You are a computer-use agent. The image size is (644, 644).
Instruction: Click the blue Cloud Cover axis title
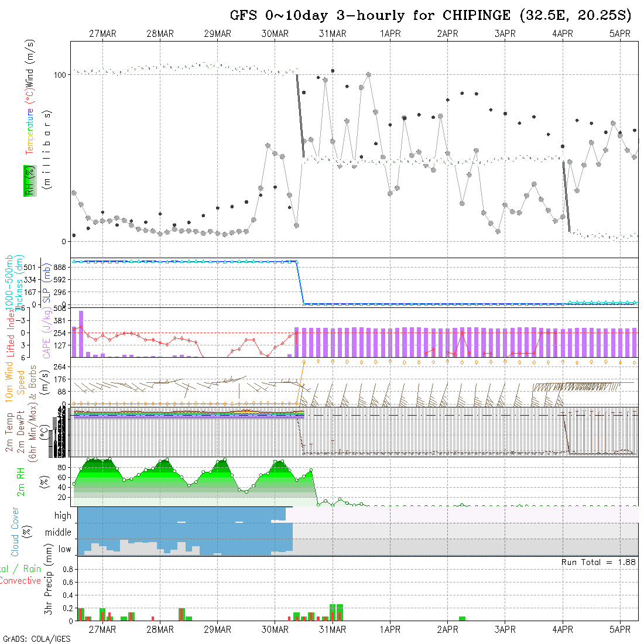coord(15,531)
